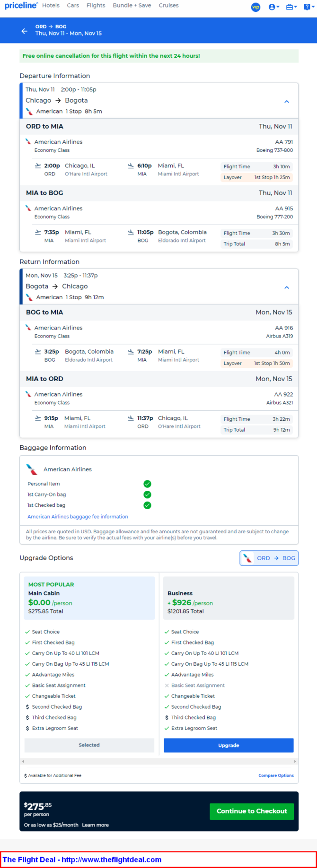317x868 pixels.
Task: Click the Selected Main Cabin button
Action: pyautogui.click(x=89, y=745)
